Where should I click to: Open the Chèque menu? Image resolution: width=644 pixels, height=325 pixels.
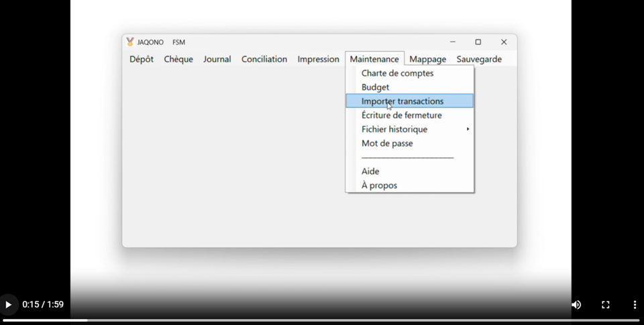point(178,59)
